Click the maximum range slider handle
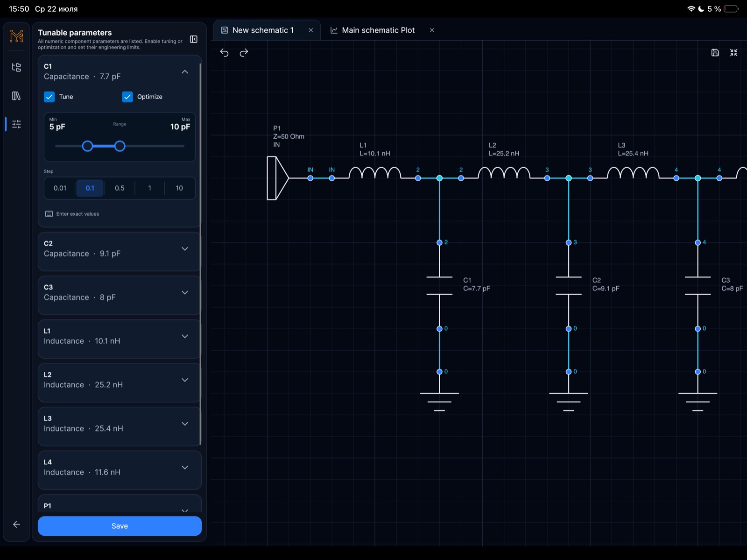This screenshot has height=560, width=747. [x=120, y=146]
